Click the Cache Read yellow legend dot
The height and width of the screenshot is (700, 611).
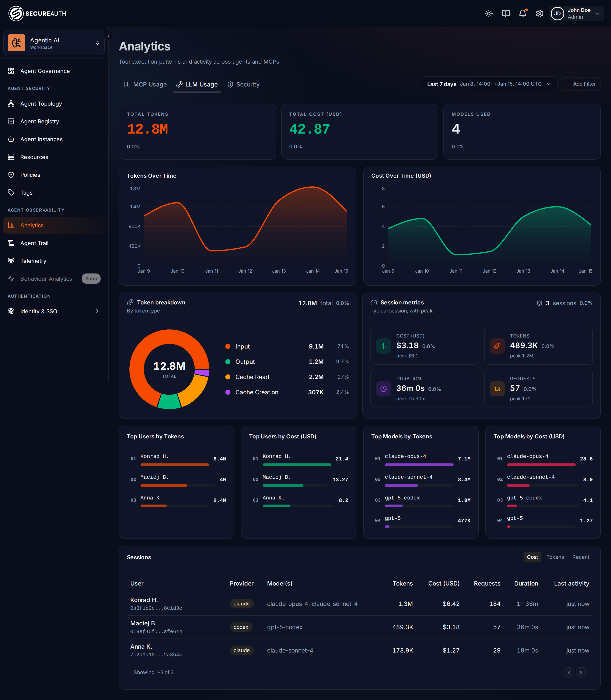point(228,377)
